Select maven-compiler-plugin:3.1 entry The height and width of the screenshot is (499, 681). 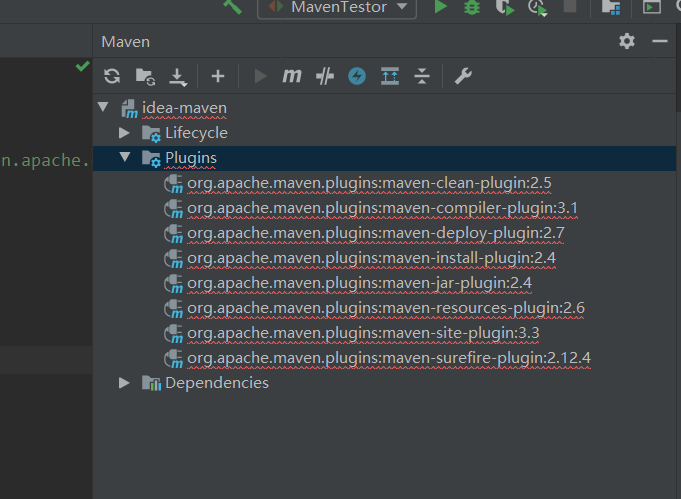383,208
